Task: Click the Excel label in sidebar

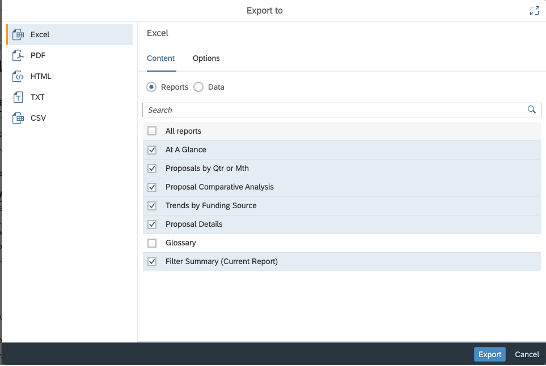Action: pyautogui.click(x=40, y=34)
